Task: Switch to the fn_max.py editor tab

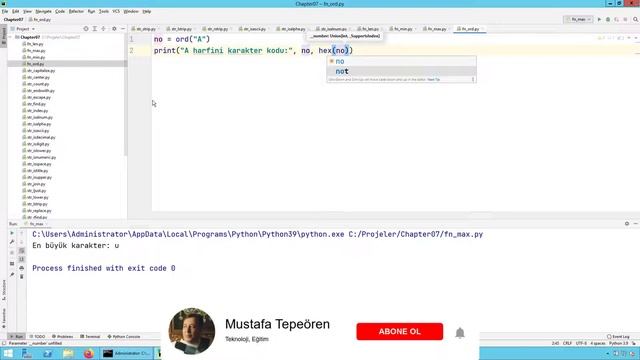Action: pyautogui.click(x=436, y=29)
